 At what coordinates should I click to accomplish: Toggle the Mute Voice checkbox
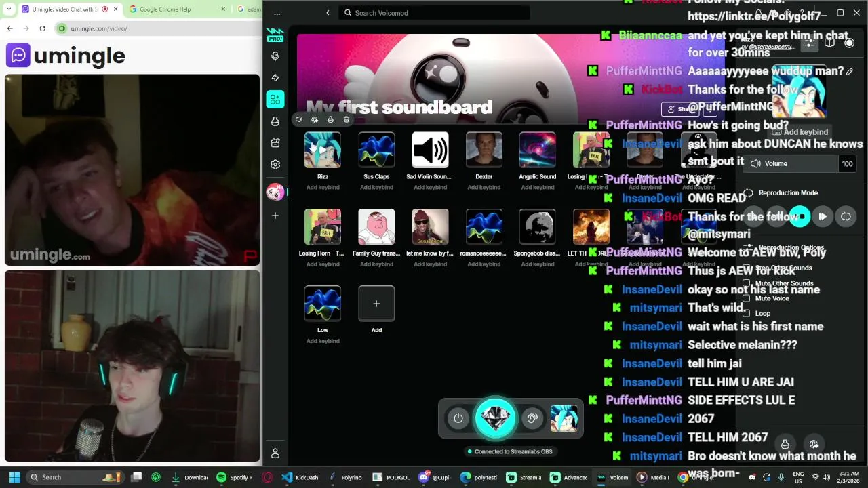747,298
